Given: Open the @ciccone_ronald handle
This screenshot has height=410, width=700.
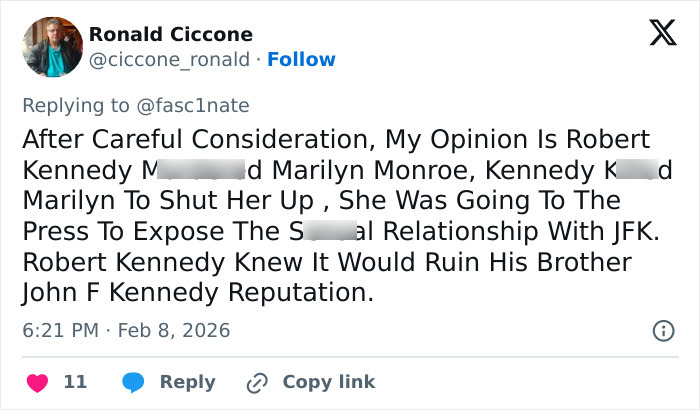Looking at the screenshot, I should click(x=169, y=60).
